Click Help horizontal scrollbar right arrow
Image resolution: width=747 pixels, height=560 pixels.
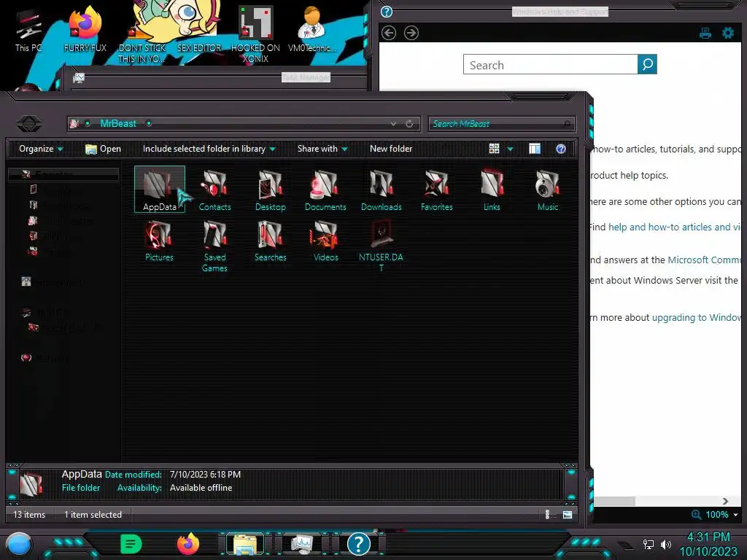tap(725, 502)
